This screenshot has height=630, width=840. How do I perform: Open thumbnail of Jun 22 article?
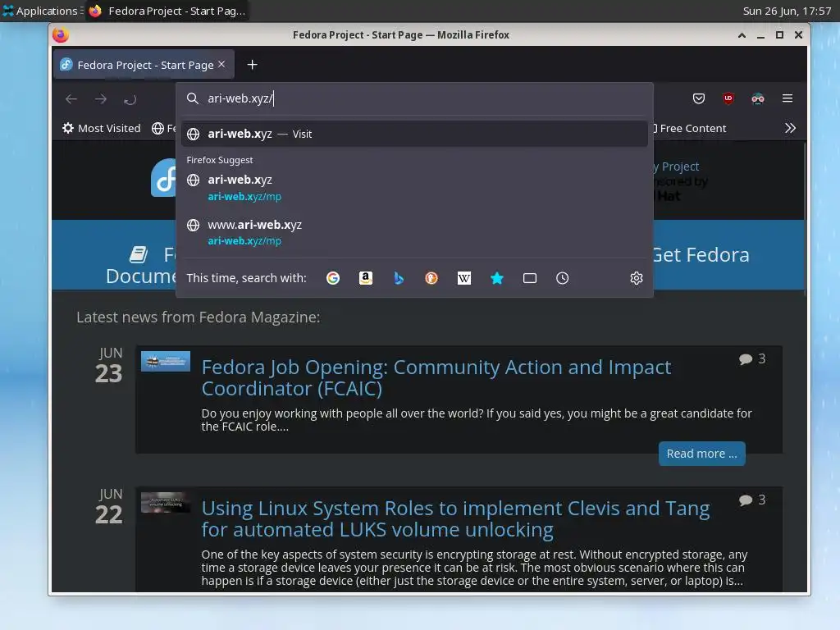click(x=166, y=503)
